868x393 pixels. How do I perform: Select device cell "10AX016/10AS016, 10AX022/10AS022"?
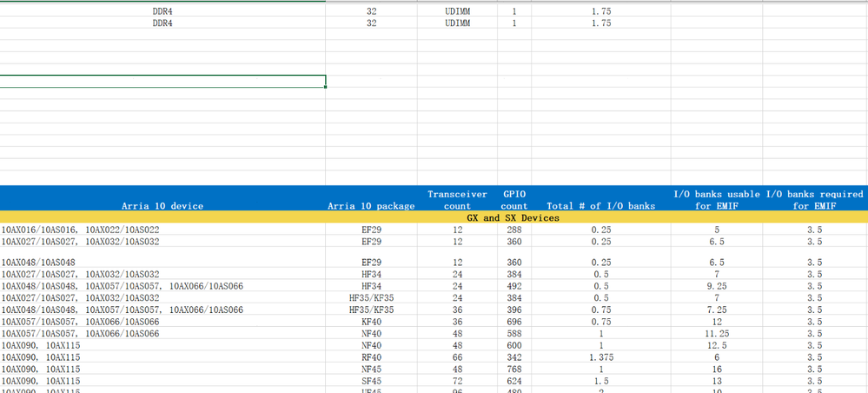[82, 229]
